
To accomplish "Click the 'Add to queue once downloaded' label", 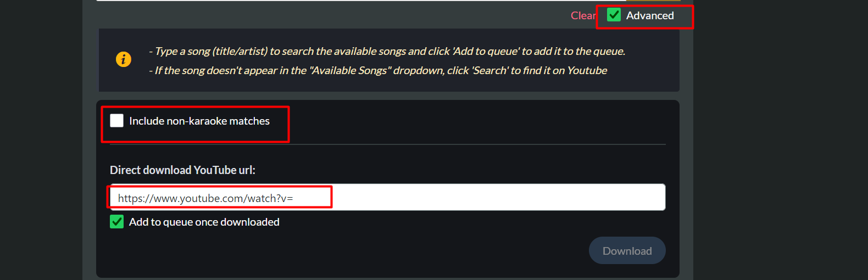I will click(204, 222).
